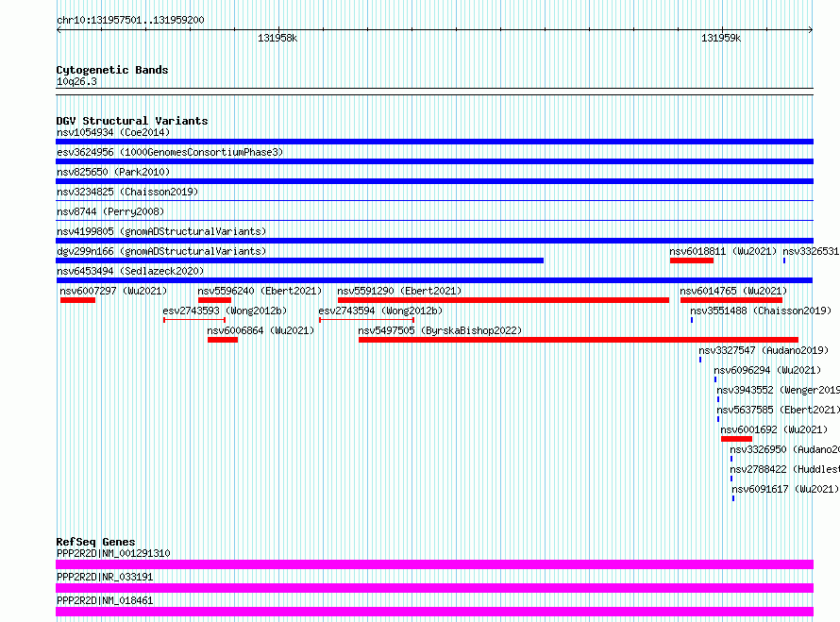The width and height of the screenshot is (840, 622).
Task: Click the dgv299n166 blue variant bar
Action: [299, 261]
